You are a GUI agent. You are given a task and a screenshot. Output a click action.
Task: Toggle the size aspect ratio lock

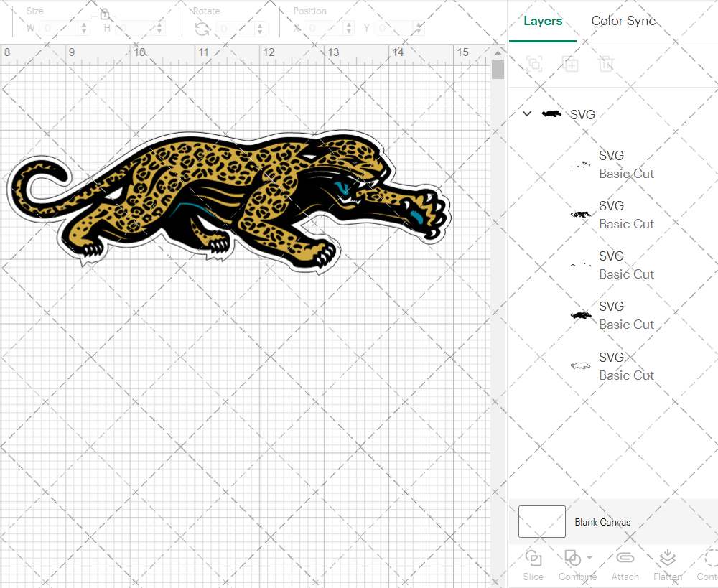[x=105, y=15]
